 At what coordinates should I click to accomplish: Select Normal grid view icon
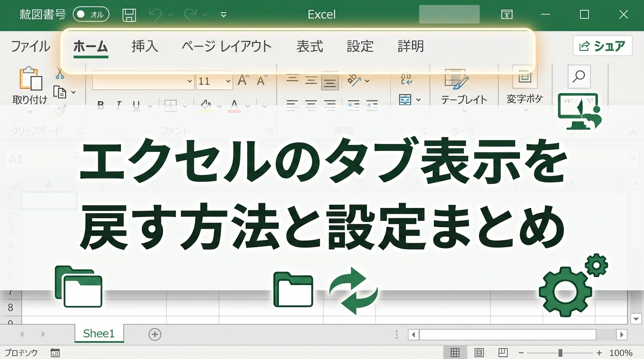pos(455,352)
